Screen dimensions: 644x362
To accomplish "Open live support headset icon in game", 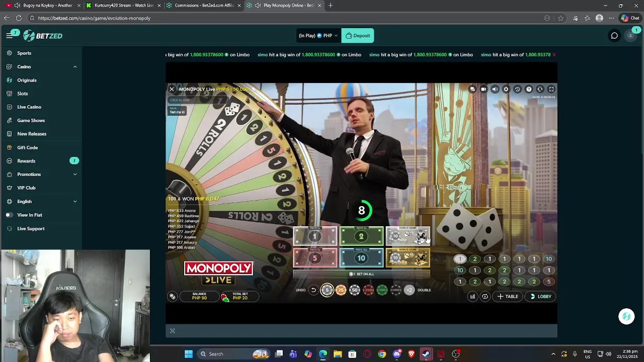I will tap(540, 89).
